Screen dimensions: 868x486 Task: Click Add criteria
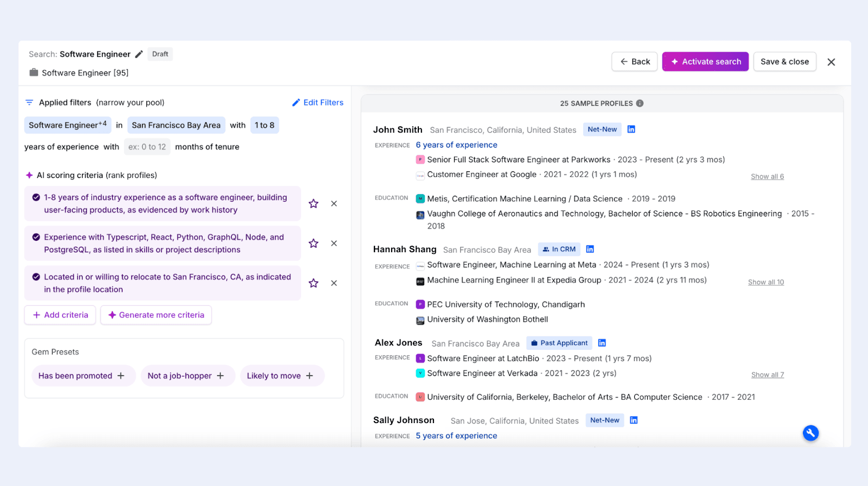pyautogui.click(x=60, y=315)
